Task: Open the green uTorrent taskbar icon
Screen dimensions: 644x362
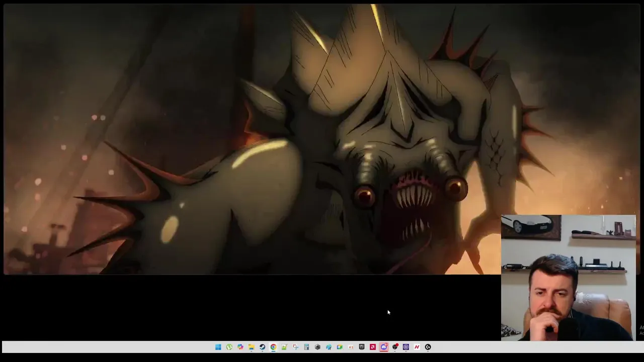Action: click(x=229, y=347)
